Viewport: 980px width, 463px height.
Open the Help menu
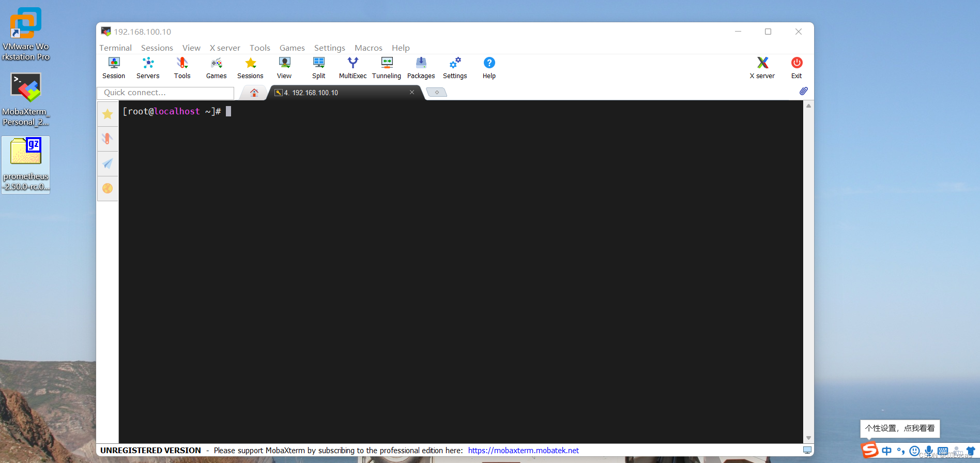click(401, 48)
